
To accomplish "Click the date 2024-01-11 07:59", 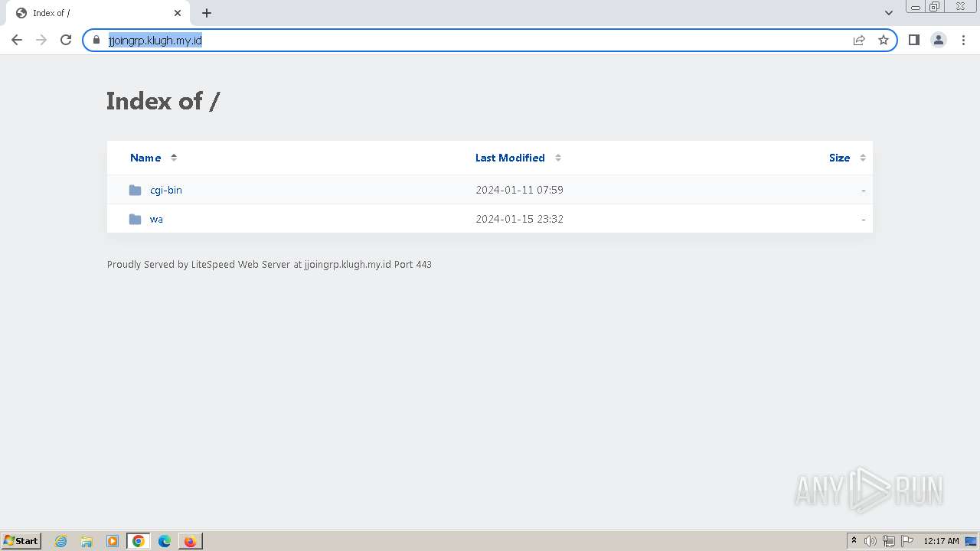I will (x=519, y=190).
